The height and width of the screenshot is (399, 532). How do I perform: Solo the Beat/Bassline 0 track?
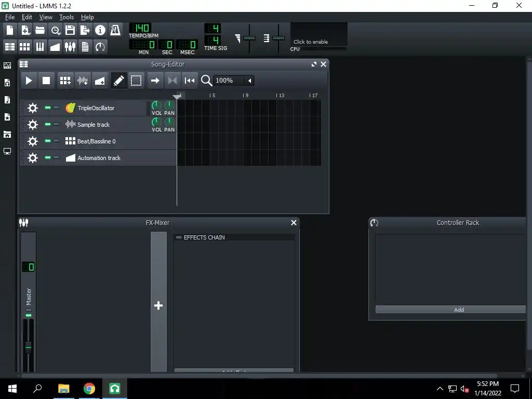pos(56,141)
